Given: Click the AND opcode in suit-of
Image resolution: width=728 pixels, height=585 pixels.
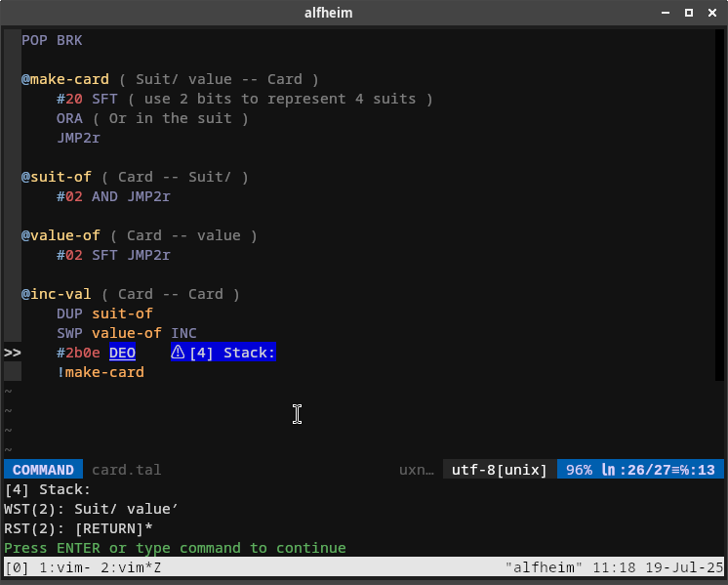Looking at the screenshot, I should [x=105, y=196].
